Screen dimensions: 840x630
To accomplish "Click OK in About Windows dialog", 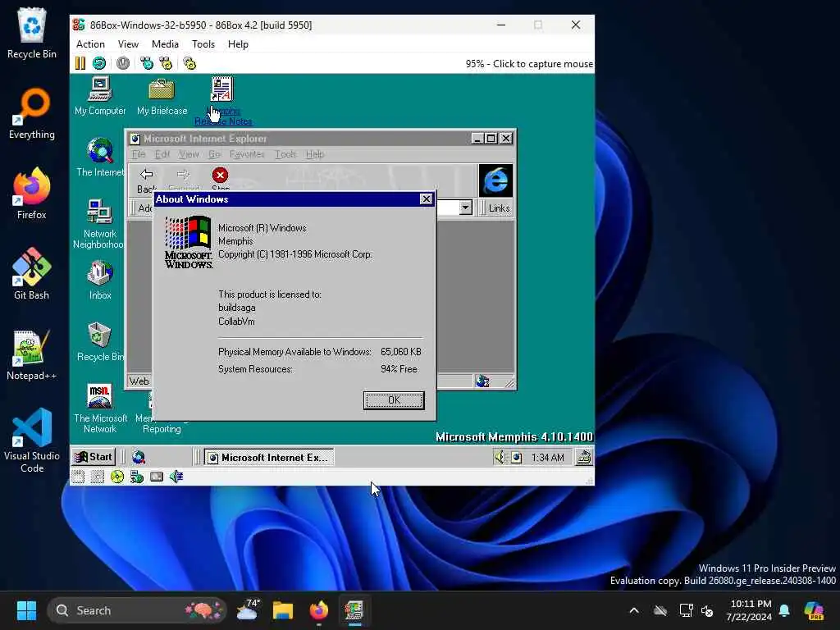I will [394, 400].
